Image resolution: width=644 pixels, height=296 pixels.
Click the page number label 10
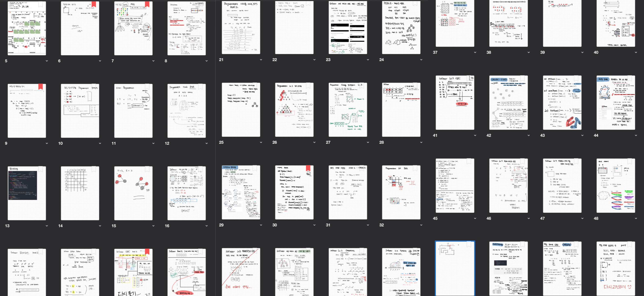pyautogui.click(x=60, y=143)
